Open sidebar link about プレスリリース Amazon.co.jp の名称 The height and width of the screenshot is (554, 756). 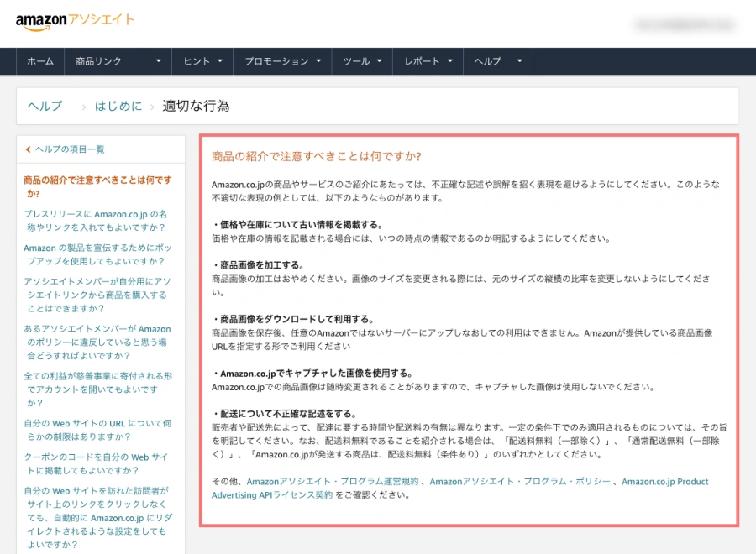96,221
